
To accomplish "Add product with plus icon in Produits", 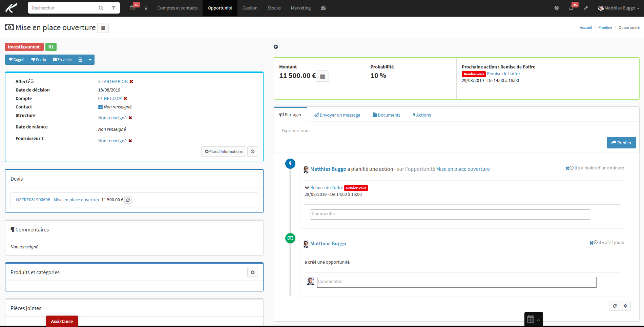I will [253, 272].
